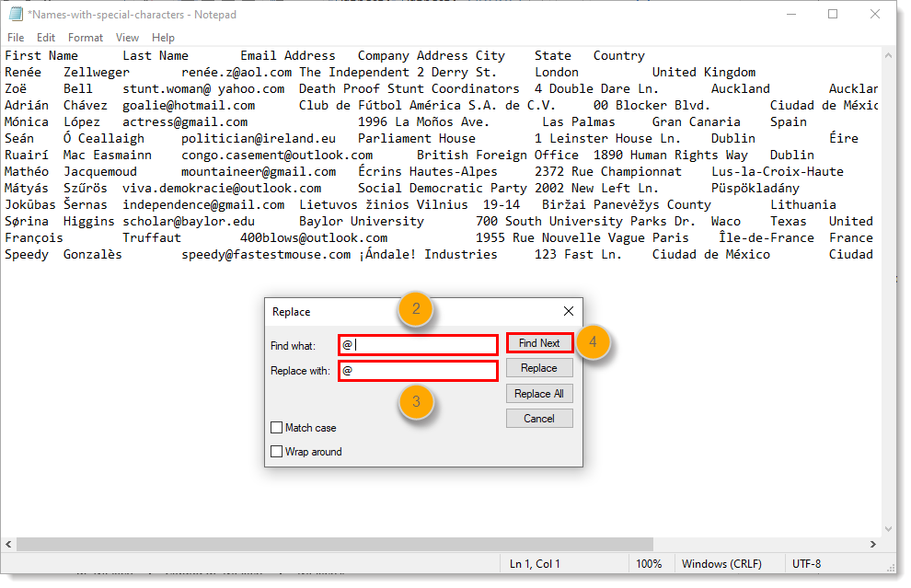Open the Edit menu

46,38
